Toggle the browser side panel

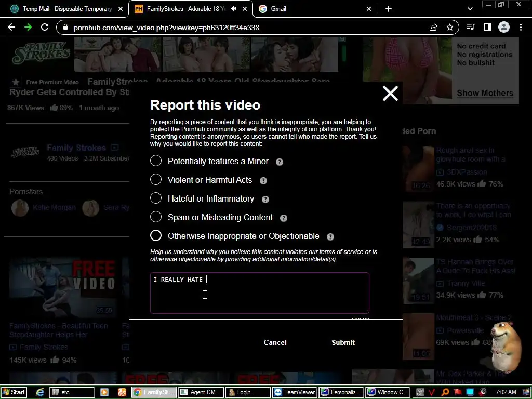pyautogui.click(x=487, y=27)
